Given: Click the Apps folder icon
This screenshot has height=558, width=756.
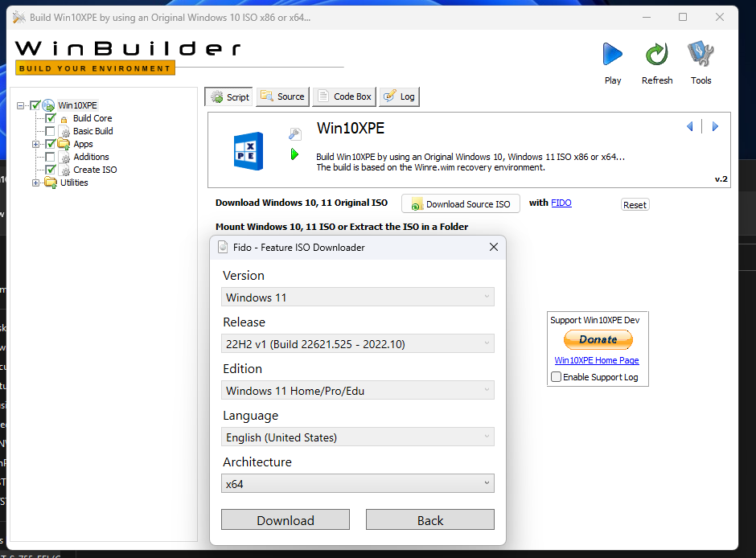Looking at the screenshot, I should 64,144.
